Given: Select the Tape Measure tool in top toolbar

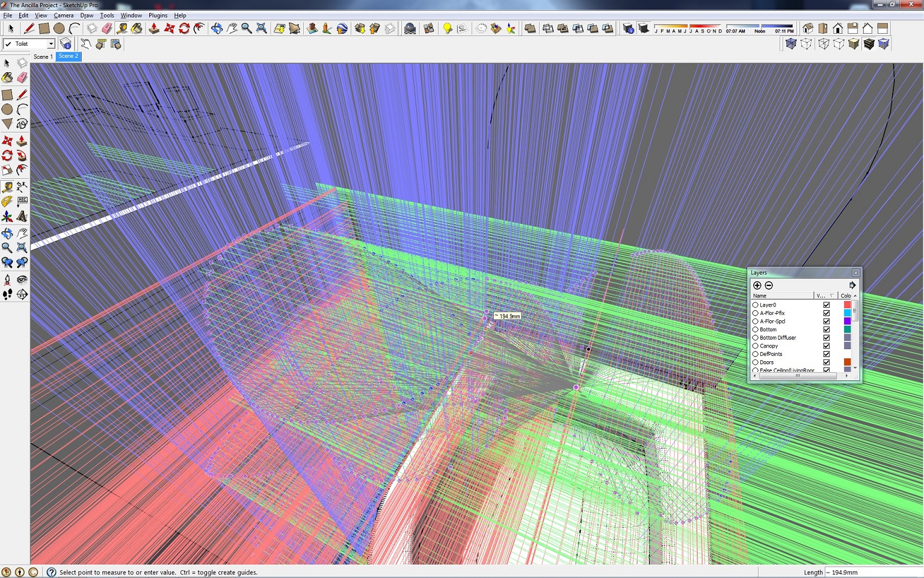Looking at the screenshot, I should coord(122,28).
